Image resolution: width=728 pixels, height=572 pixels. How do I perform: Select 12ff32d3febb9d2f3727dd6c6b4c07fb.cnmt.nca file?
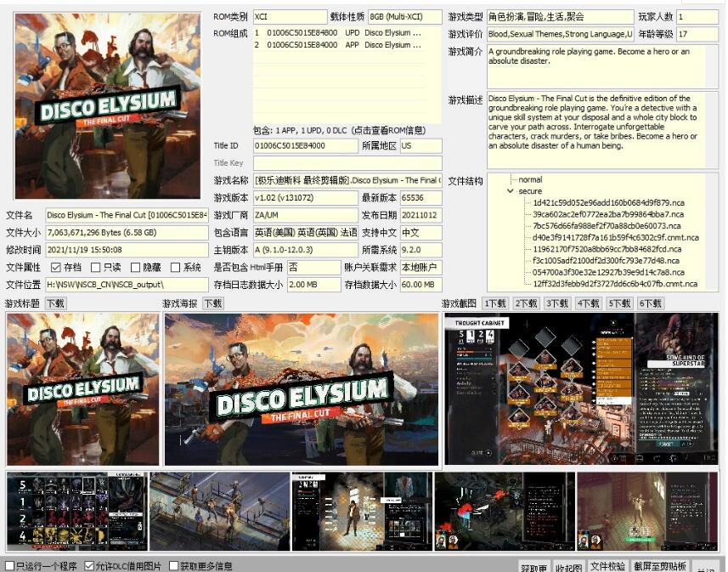[615, 283]
